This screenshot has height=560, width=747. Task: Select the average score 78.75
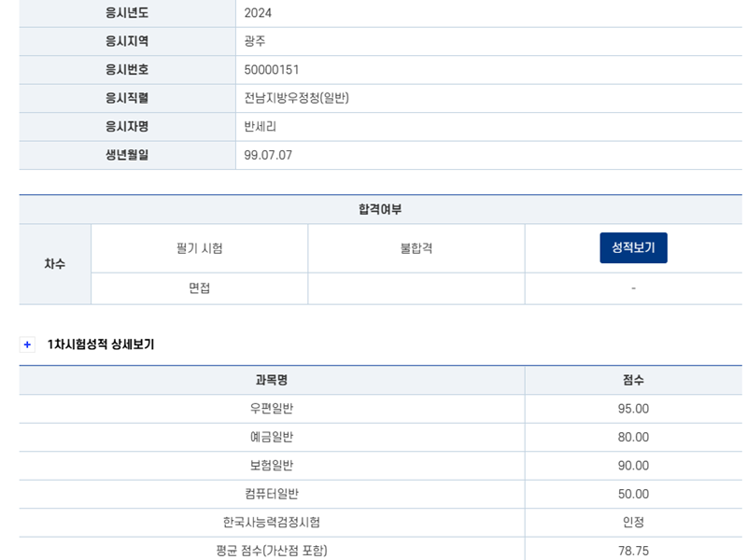point(633,551)
